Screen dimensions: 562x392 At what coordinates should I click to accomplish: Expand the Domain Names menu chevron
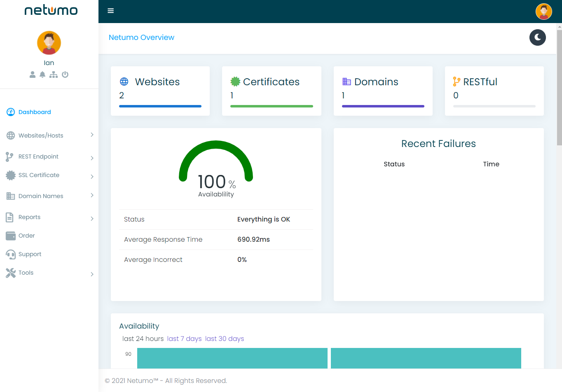tap(92, 195)
